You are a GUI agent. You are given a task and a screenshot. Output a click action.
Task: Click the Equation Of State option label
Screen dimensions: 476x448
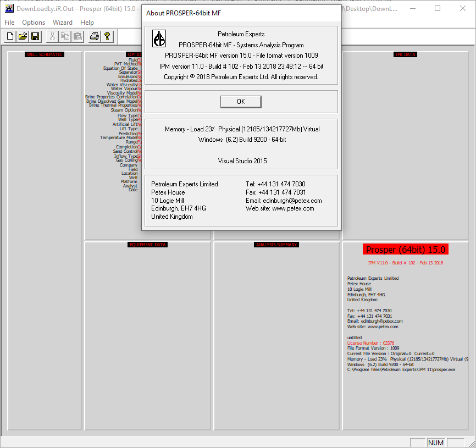pyautogui.click(x=120, y=68)
